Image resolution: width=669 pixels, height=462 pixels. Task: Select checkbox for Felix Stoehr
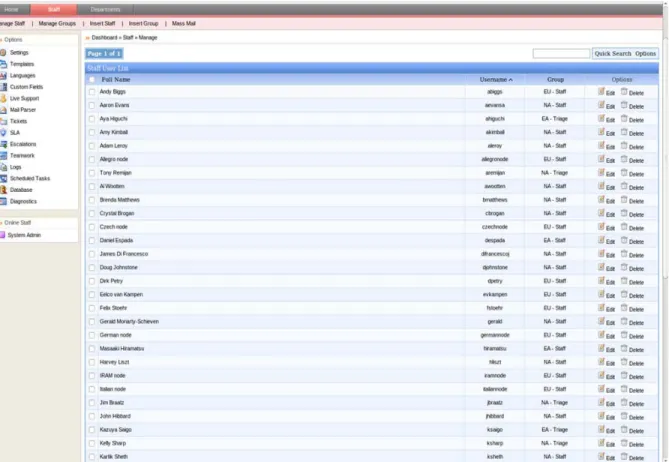(92, 308)
